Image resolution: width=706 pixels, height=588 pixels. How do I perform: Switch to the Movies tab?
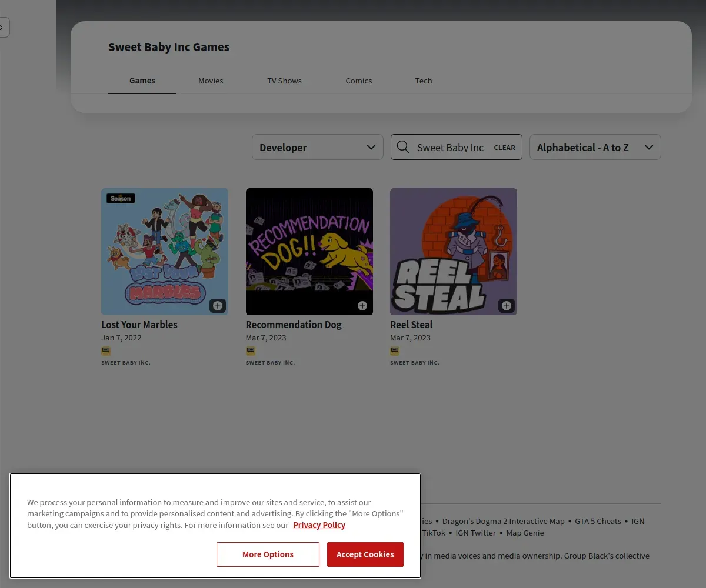pos(211,81)
